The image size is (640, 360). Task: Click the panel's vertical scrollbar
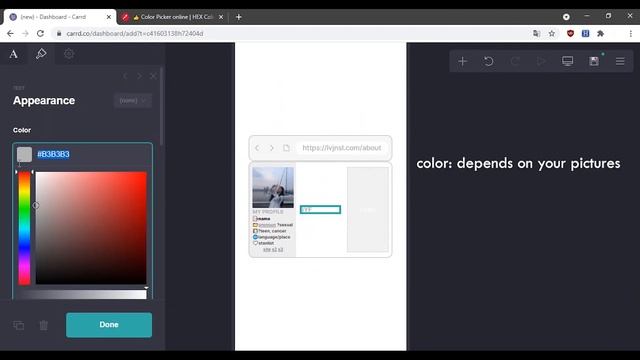[x=162, y=106]
